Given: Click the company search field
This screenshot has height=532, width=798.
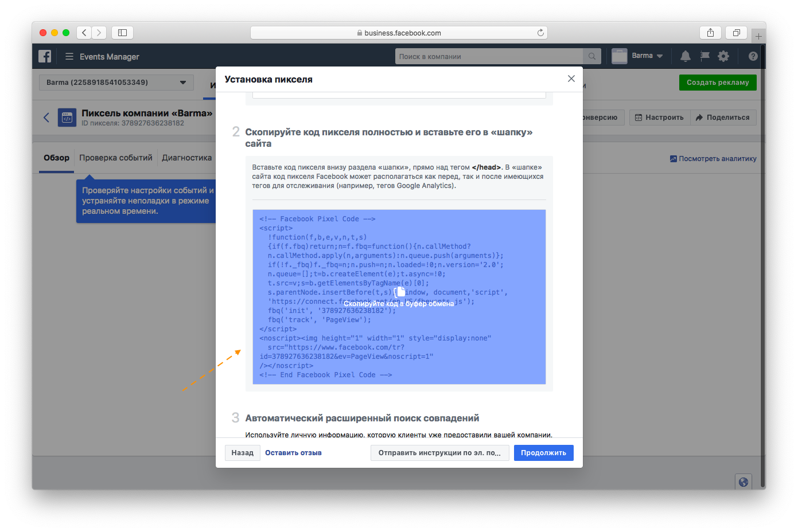Looking at the screenshot, I should point(489,56).
